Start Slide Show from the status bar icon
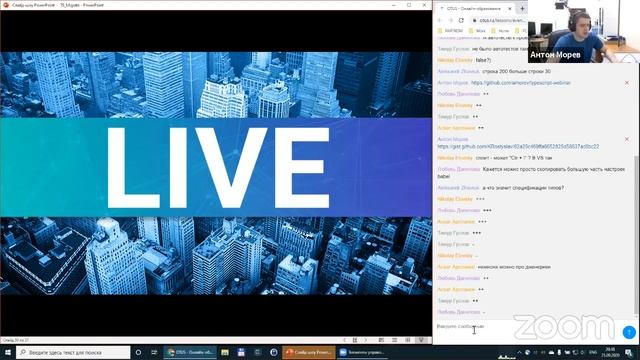 coord(421,340)
